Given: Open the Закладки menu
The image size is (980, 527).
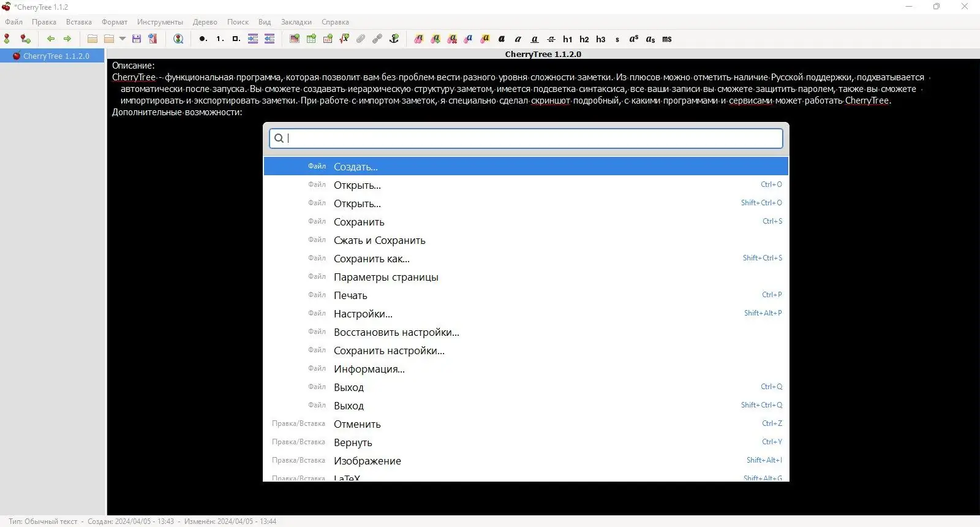Looking at the screenshot, I should [296, 22].
